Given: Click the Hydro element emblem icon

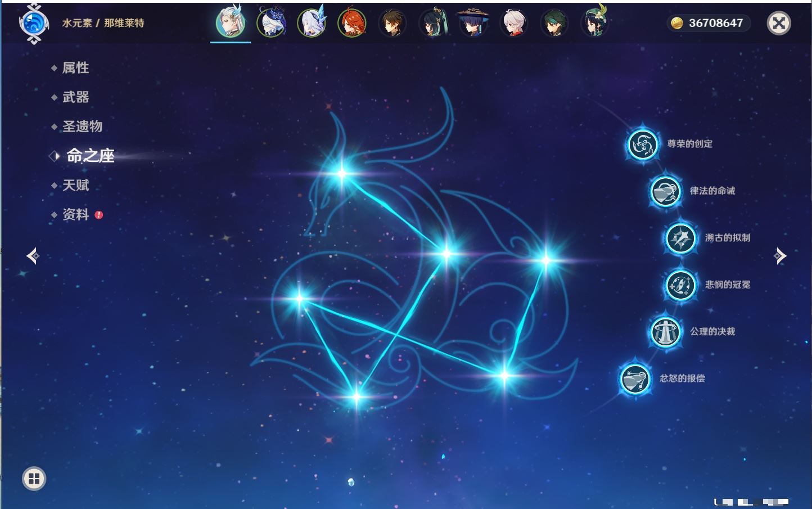Looking at the screenshot, I should pos(33,24).
